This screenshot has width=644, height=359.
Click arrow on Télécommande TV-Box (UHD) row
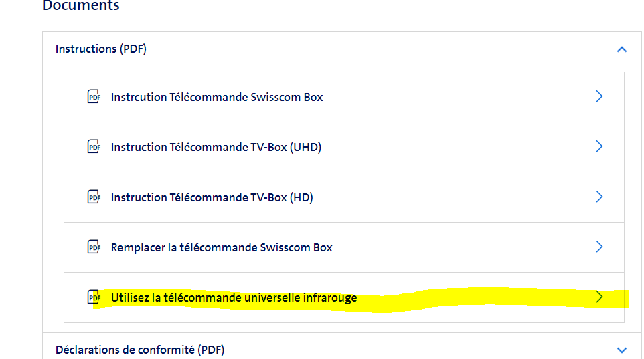[x=599, y=146]
